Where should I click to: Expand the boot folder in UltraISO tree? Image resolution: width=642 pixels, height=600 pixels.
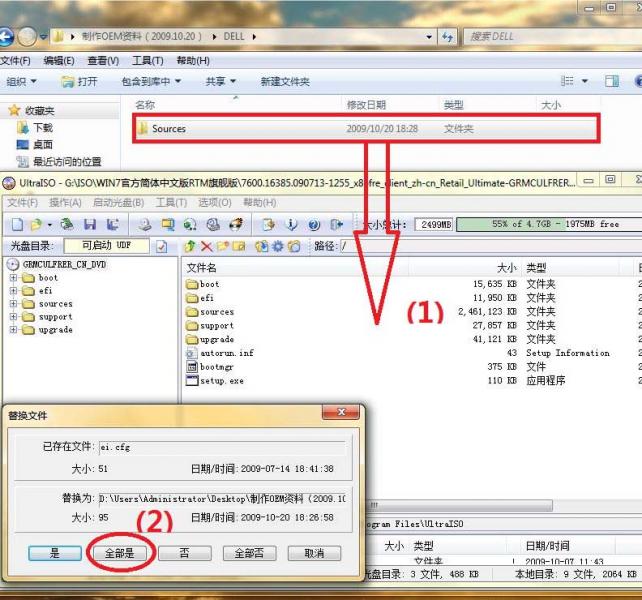(13, 278)
